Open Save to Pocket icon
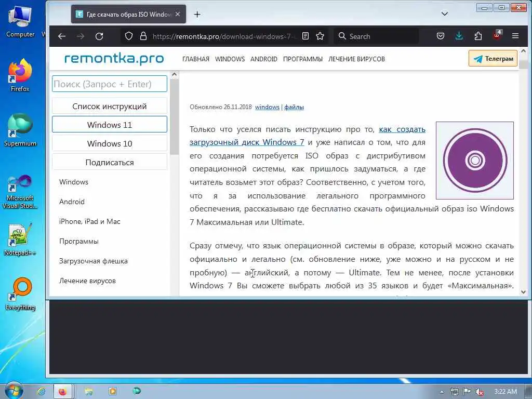The image size is (532, 399). (441, 36)
